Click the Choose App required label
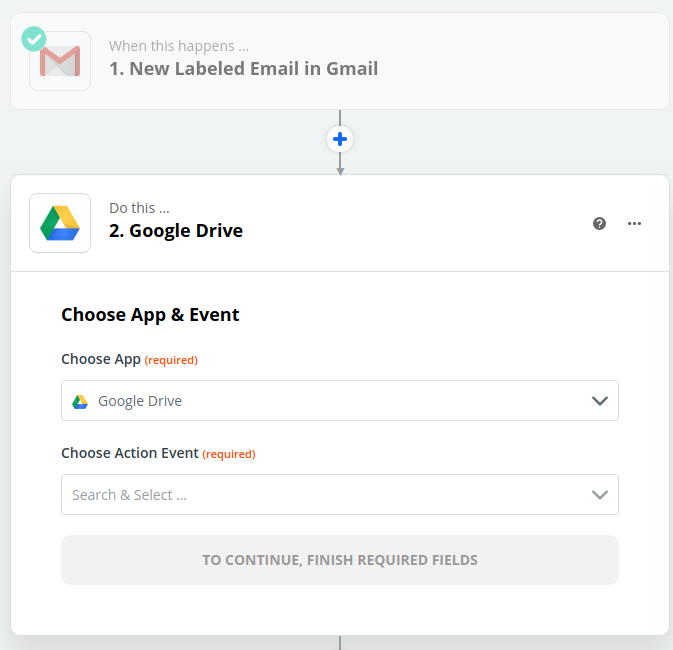673x650 pixels. tap(130, 359)
